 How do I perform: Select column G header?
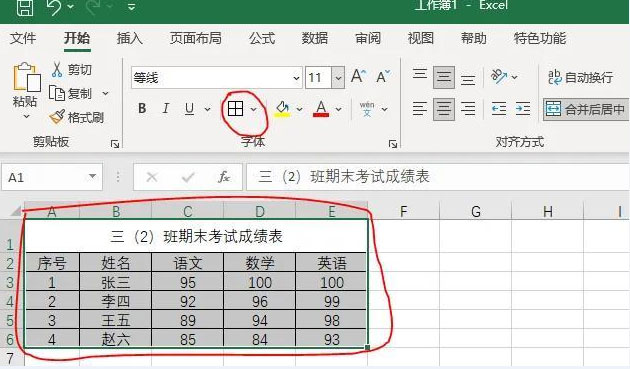tap(476, 211)
